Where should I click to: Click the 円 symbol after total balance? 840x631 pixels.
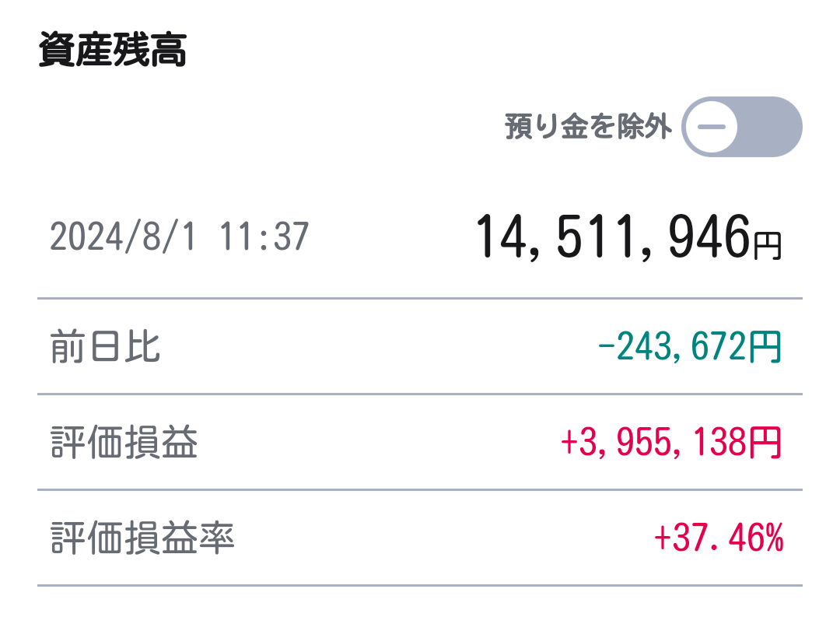(768, 246)
